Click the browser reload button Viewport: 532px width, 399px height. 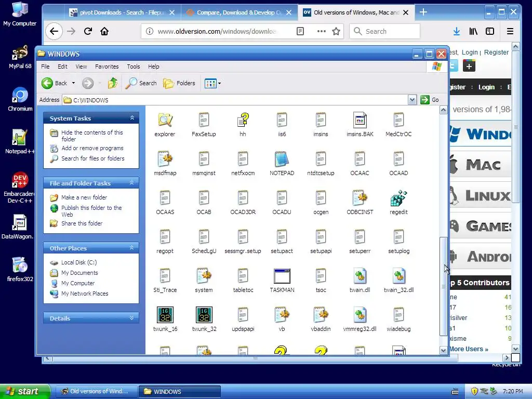pos(88,31)
